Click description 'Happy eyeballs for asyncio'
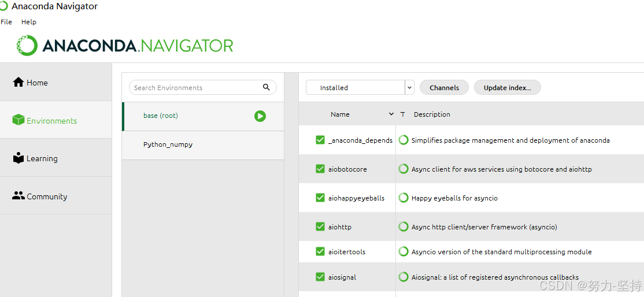The height and width of the screenshot is (297, 644). tap(454, 198)
